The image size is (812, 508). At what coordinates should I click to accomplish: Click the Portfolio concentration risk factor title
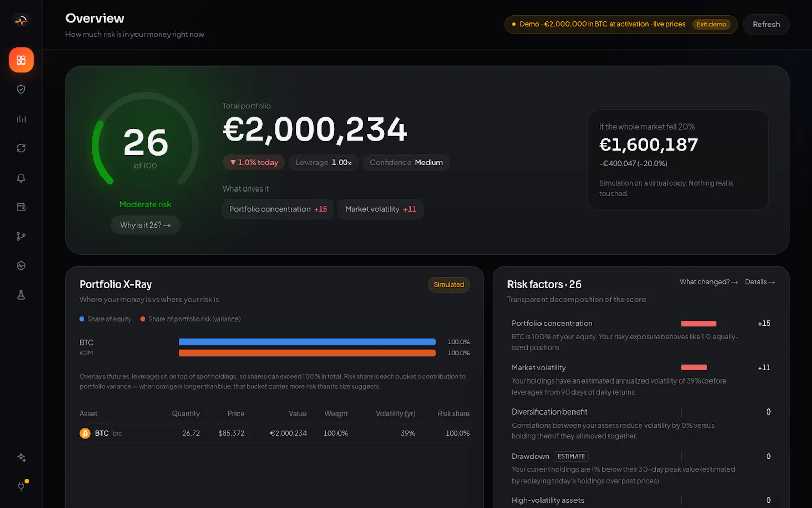coord(552,323)
